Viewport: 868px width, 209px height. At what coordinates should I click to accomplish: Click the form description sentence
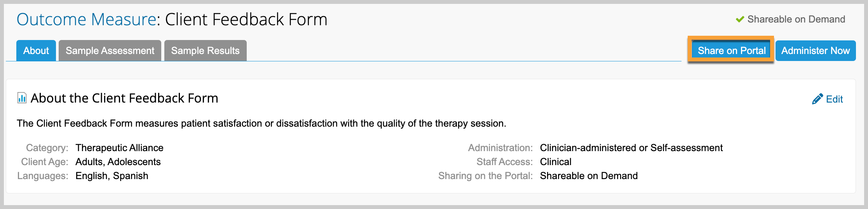click(x=261, y=124)
